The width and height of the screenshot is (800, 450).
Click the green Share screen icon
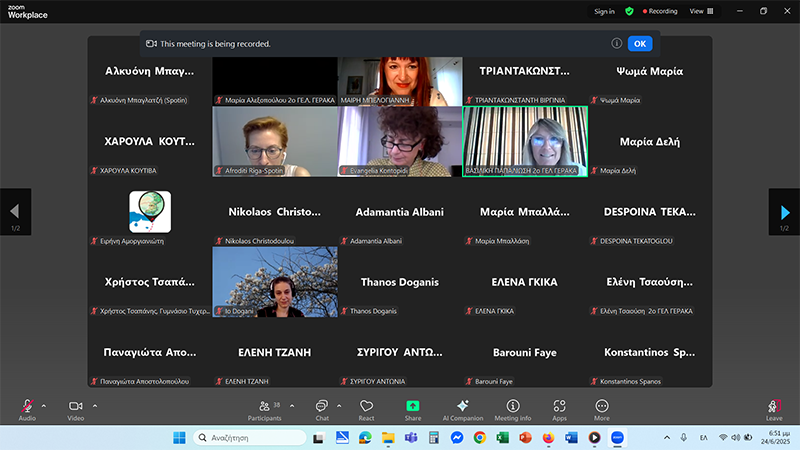(413, 407)
